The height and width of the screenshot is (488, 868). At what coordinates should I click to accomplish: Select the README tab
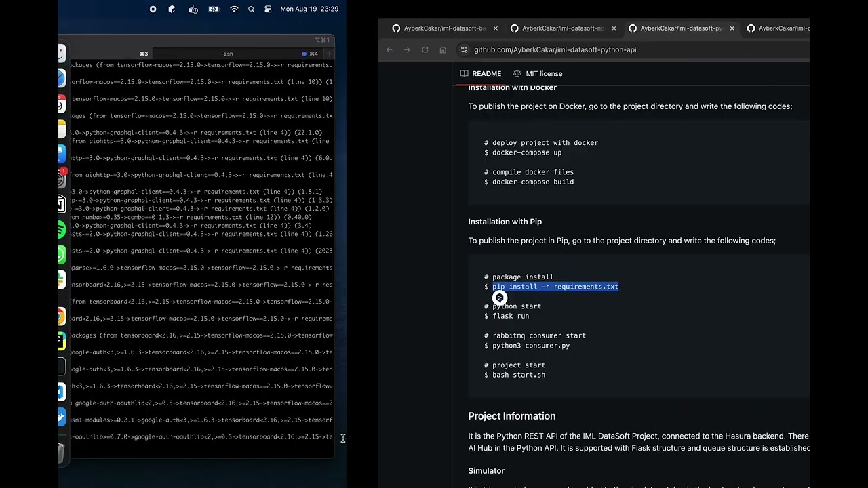(x=481, y=73)
